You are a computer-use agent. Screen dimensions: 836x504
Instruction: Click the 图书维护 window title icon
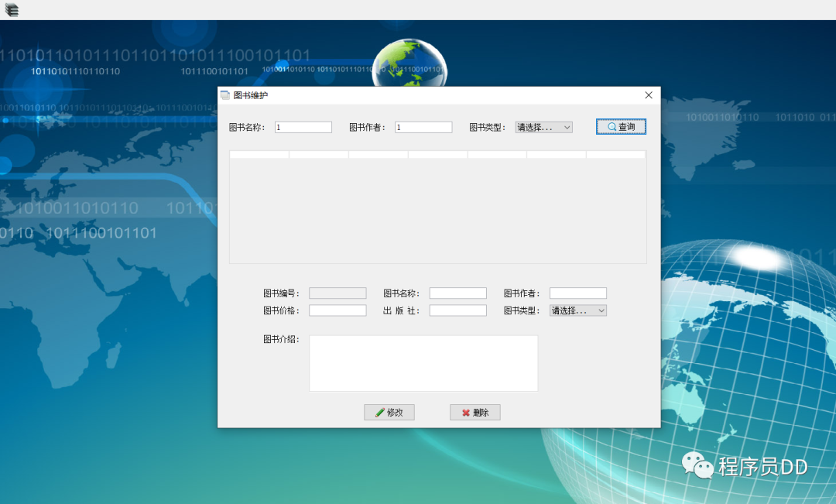(x=225, y=95)
